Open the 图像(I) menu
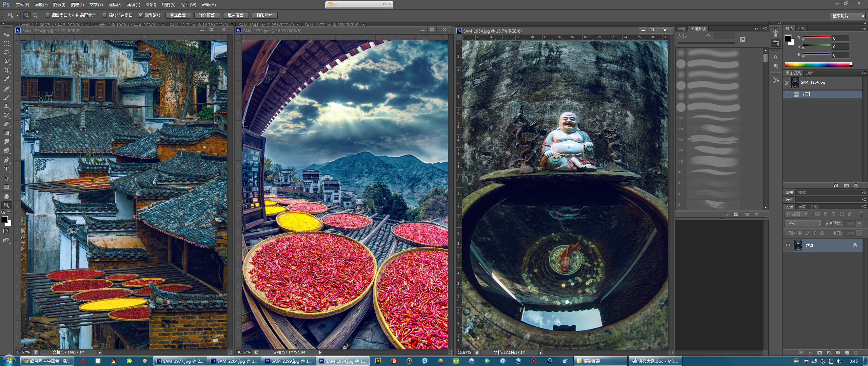This screenshot has height=366, width=868. 59,5
